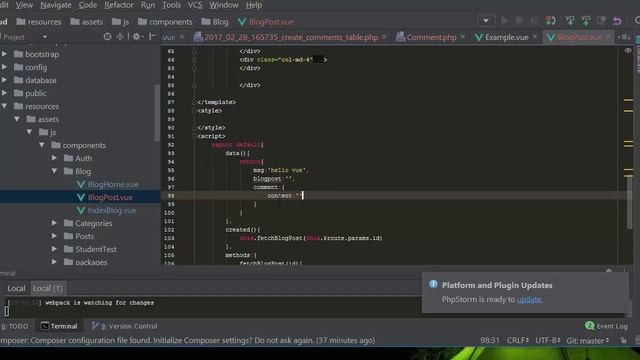The width and height of the screenshot is (640, 360).
Task: Click the Collapse All icon in Project panel
Action: [x=120, y=37]
